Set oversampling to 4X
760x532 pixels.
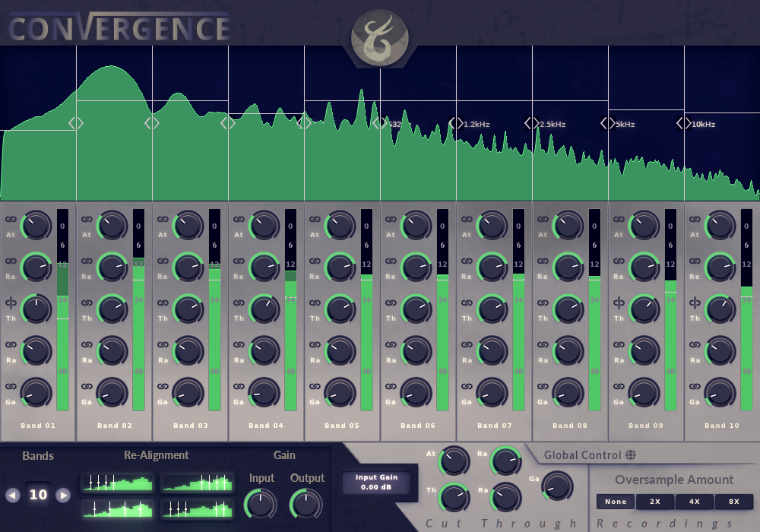(x=695, y=502)
